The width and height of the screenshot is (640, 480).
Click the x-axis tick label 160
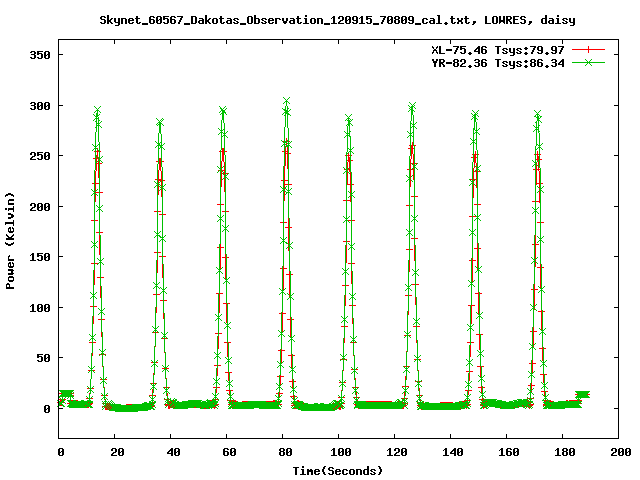(x=508, y=452)
